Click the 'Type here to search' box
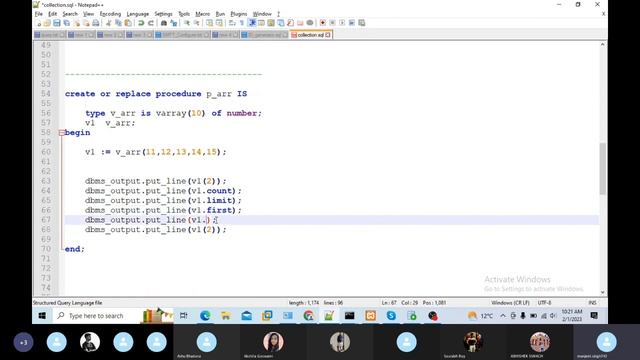The image size is (640, 360). click(96, 316)
